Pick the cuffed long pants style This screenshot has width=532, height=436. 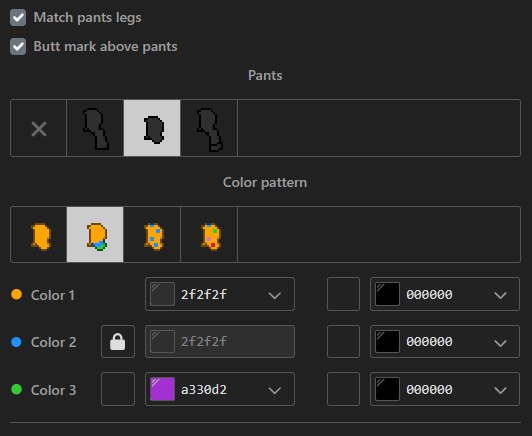(x=209, y=128)
